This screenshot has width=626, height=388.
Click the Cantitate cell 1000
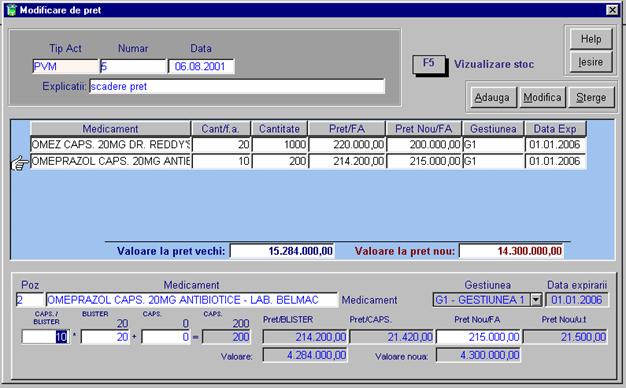[x=279, y=145]
